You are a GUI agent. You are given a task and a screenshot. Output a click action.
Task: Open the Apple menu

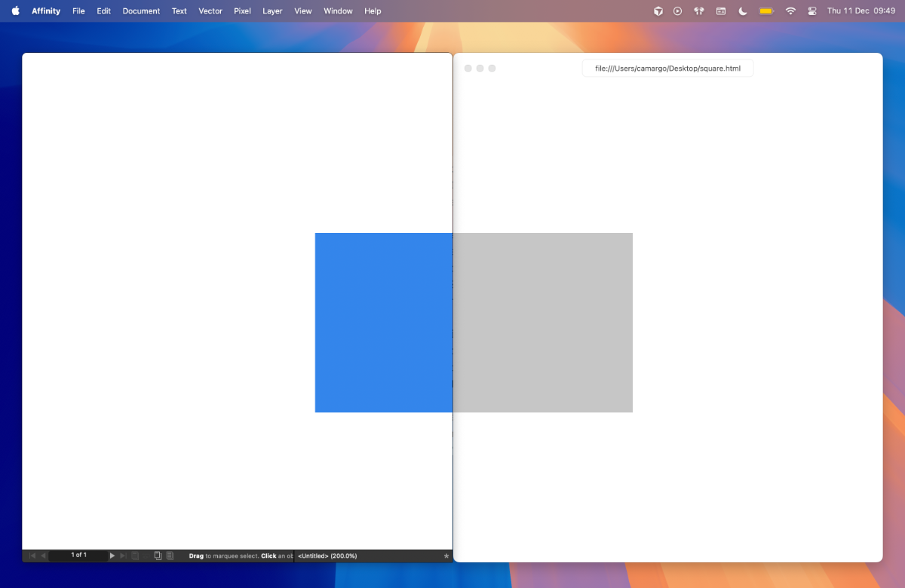16,11
